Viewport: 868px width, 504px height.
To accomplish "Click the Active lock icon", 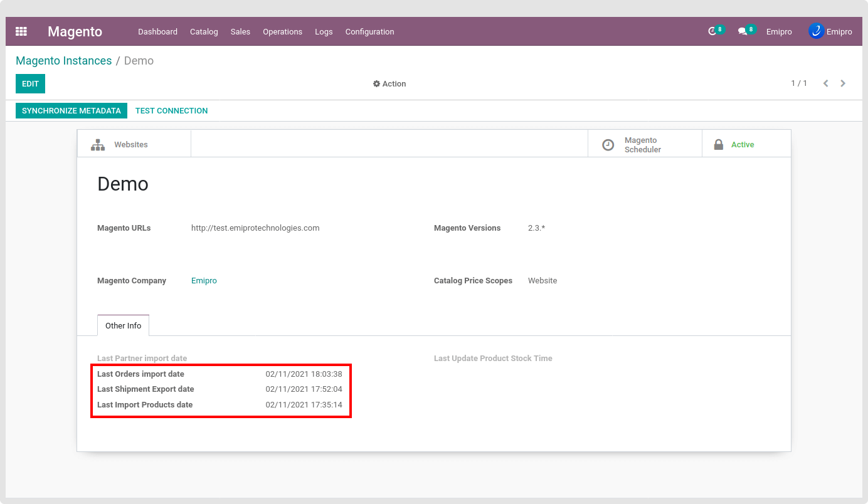I will click(719, 145).
